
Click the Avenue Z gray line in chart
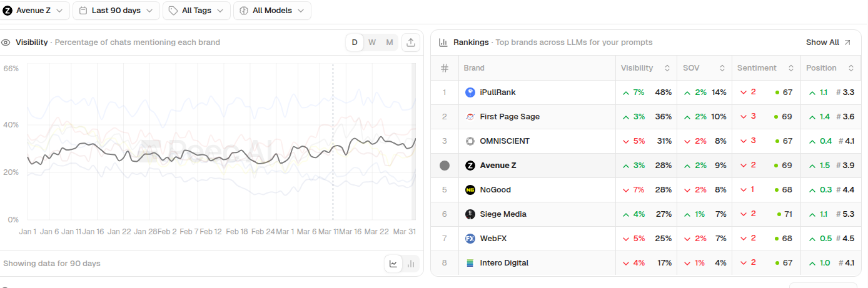pos(221,151)
